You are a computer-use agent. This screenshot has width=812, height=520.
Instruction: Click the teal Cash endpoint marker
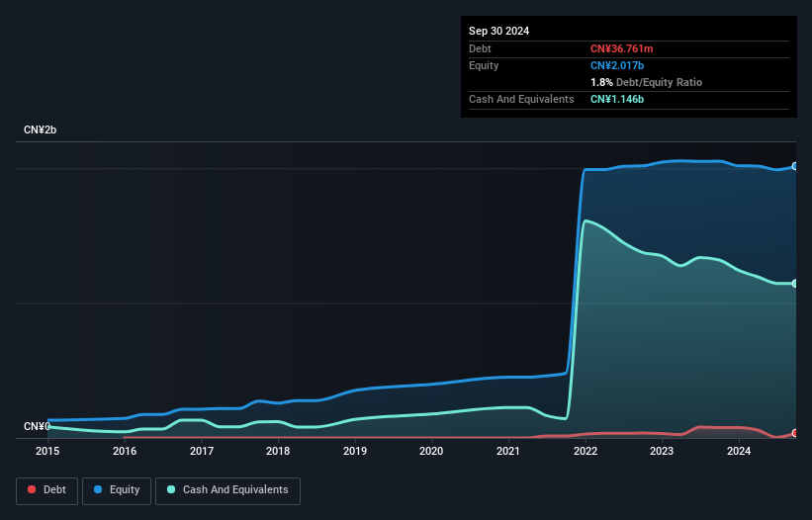[x=795, y=284]
